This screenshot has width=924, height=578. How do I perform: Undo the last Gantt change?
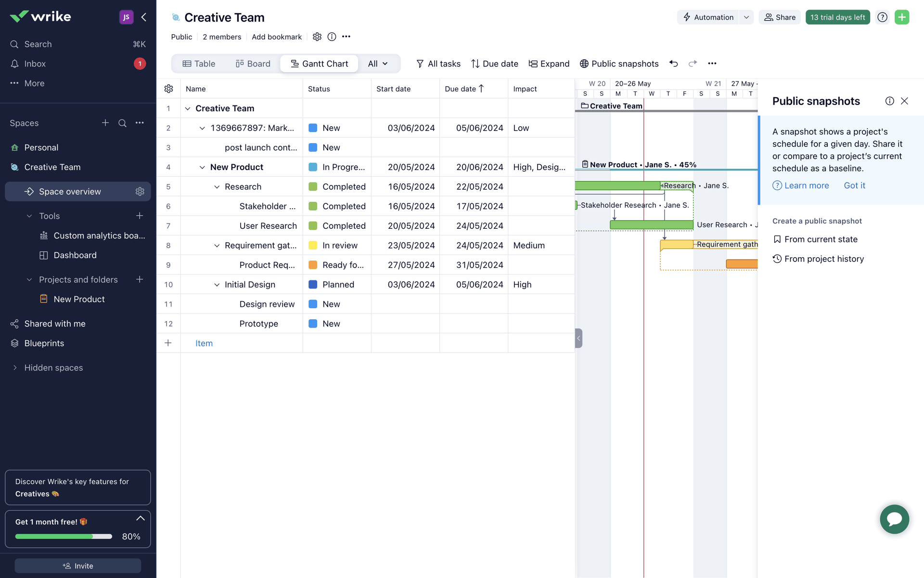[673, 64]
